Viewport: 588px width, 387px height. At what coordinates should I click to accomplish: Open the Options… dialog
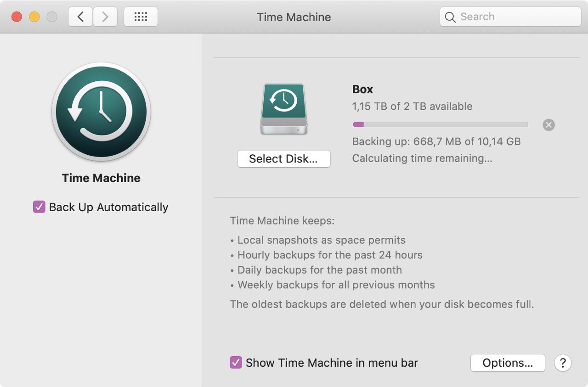tap(508, 363)
